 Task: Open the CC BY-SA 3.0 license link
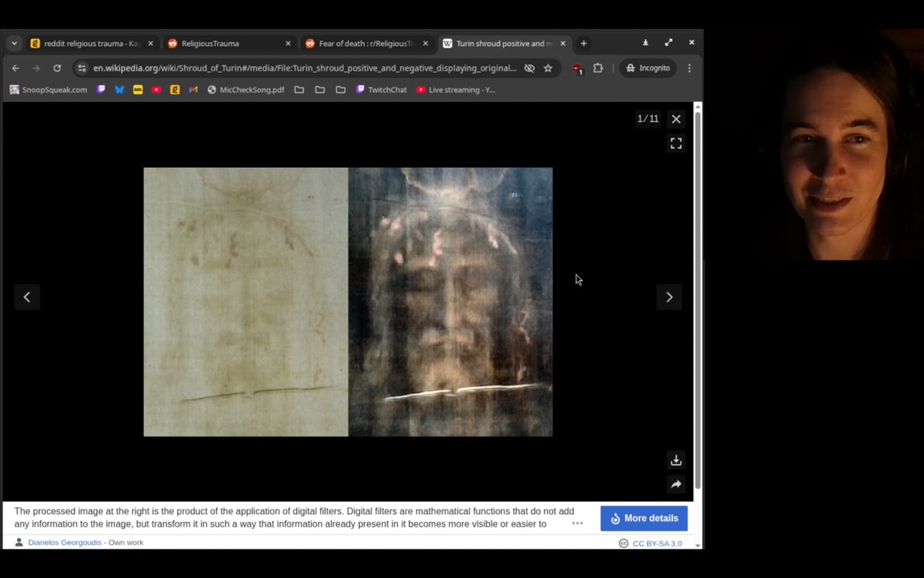657,543
